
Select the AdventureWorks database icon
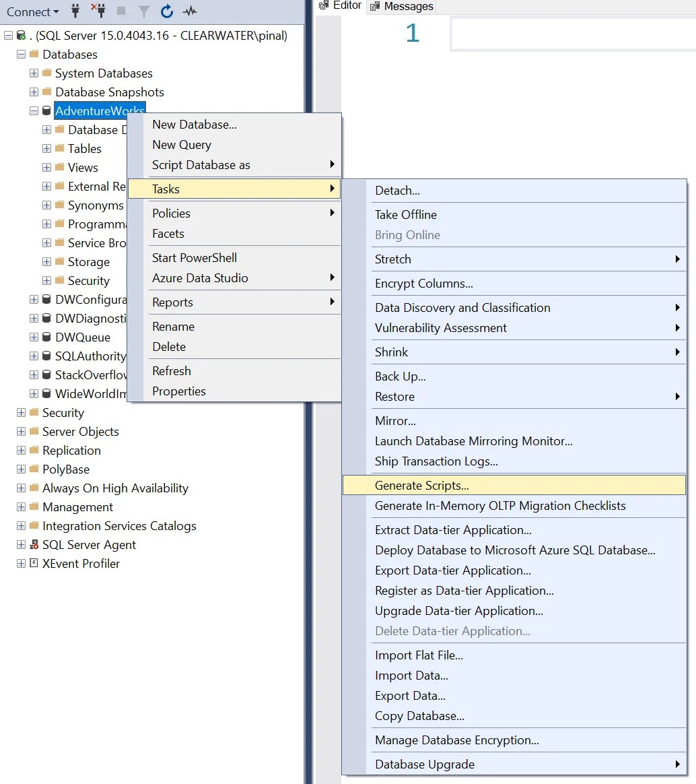coord(46,110)
